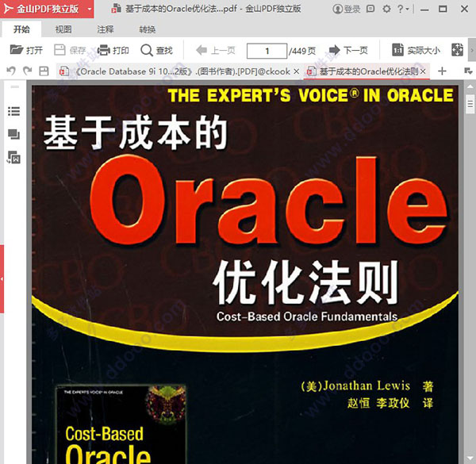Add a new tab with plus icon
The image size is (476, 464).
point(443,71)
